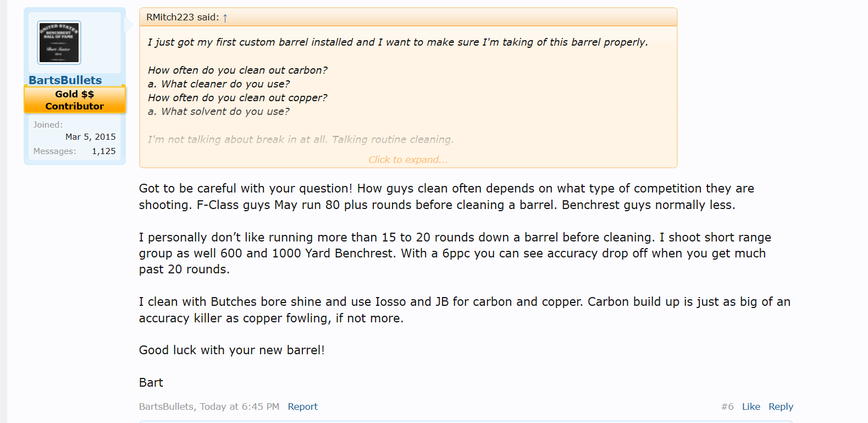Screen dimensions: 868x423
Task: Click the faded quoted line about routine cleaning
Action: pos(300,140)
